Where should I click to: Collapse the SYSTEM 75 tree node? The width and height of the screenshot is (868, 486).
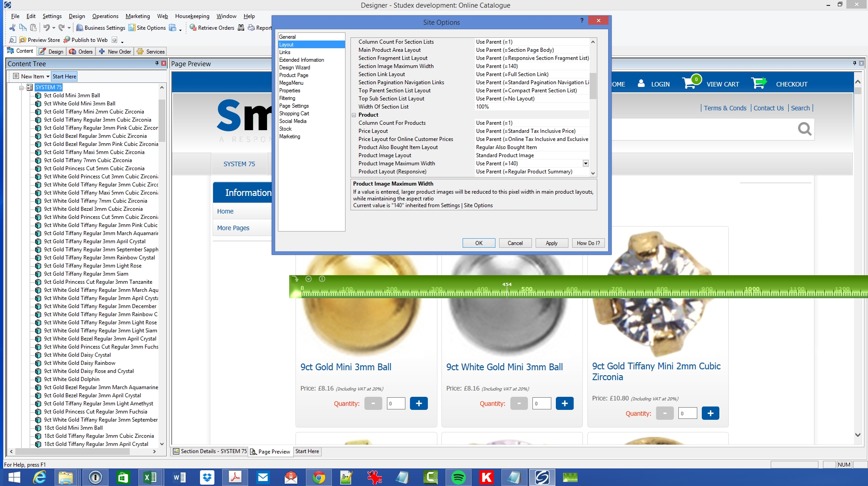(21, 87)
